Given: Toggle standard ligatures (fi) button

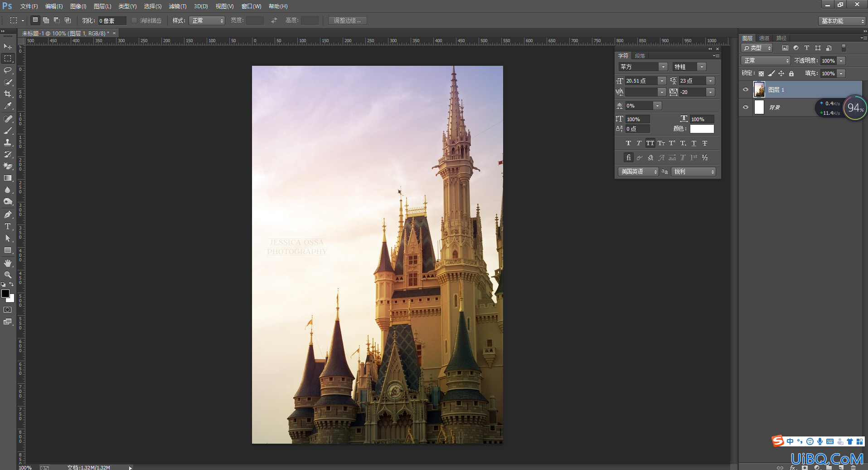Looking at the screenshot, I should click(628, 157).
